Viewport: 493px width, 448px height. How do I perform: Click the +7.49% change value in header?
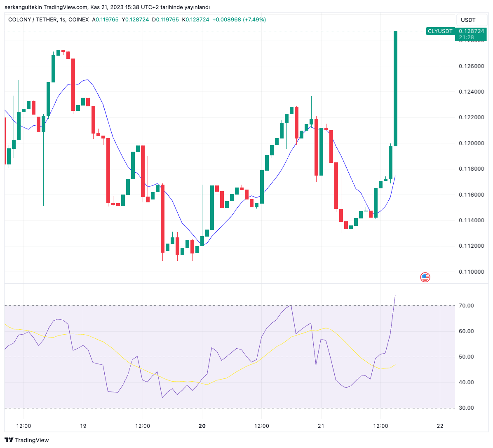(x=254, y=19)
